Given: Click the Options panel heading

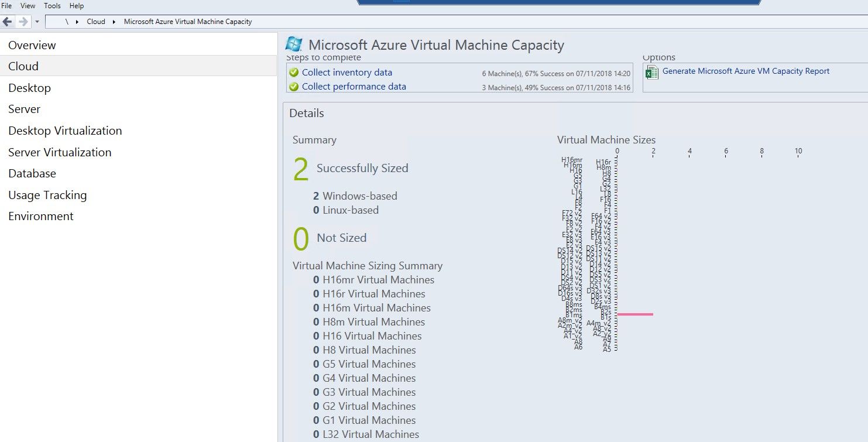Looking at the screenshot, I should pos(659,57).
